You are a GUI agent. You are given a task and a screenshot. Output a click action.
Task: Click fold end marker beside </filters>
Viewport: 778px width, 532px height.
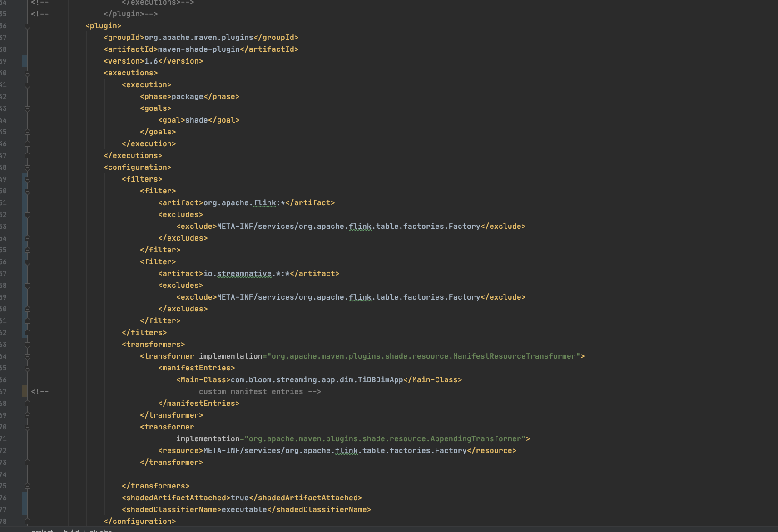(27, 333)
